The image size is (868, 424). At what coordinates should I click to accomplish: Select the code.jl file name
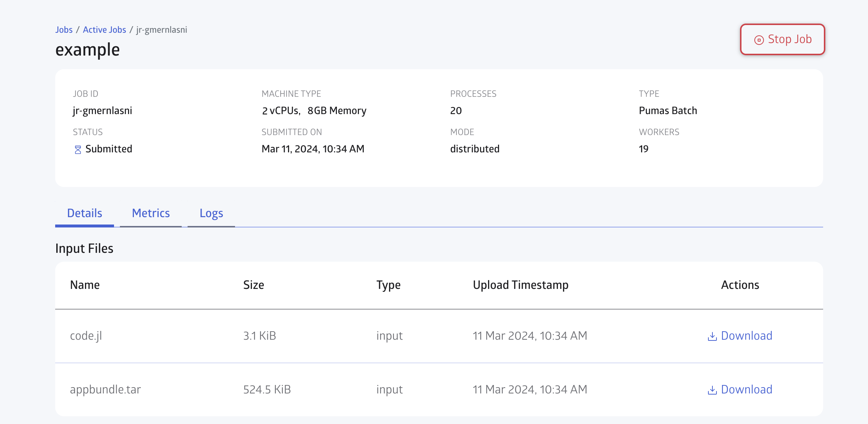click(x=86, y=336)
